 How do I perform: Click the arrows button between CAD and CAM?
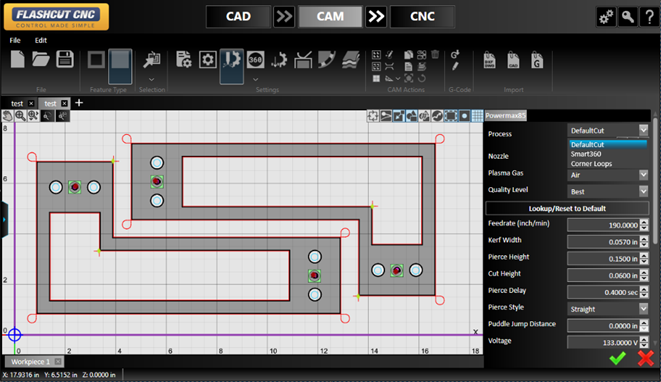pos(284,16)
